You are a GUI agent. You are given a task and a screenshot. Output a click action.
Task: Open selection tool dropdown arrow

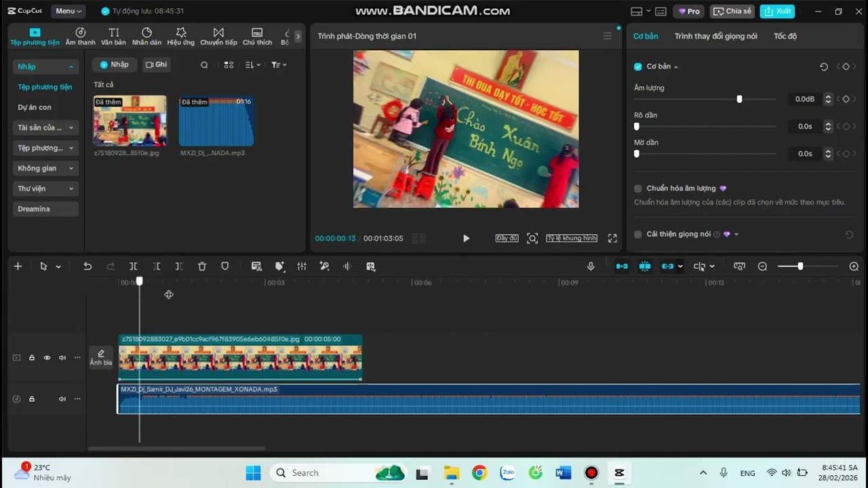pos(58,267)
